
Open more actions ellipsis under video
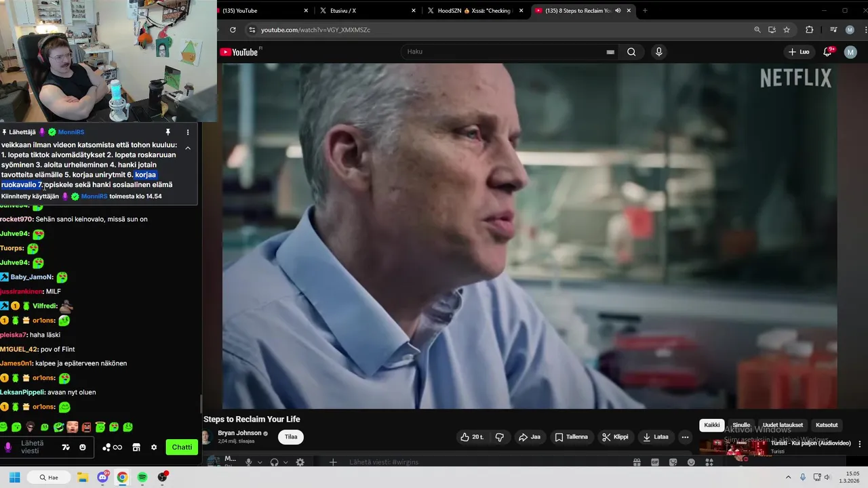coord(685,437)
